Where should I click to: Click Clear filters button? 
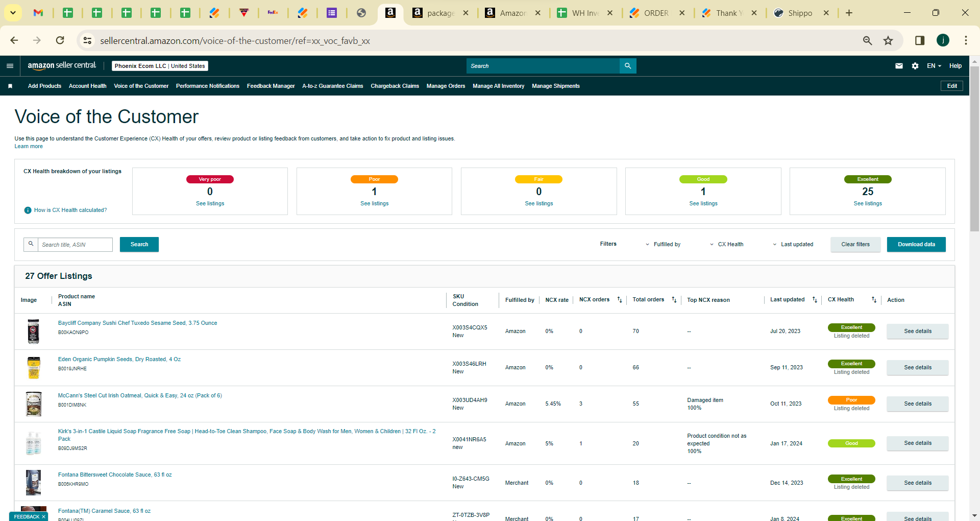click(855, 245)
